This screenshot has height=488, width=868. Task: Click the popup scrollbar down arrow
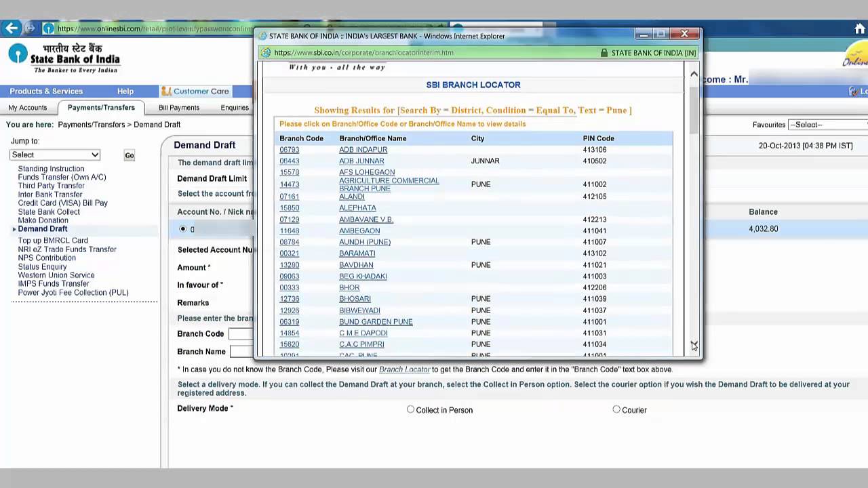pyautogui.click(x=694, y=346)
